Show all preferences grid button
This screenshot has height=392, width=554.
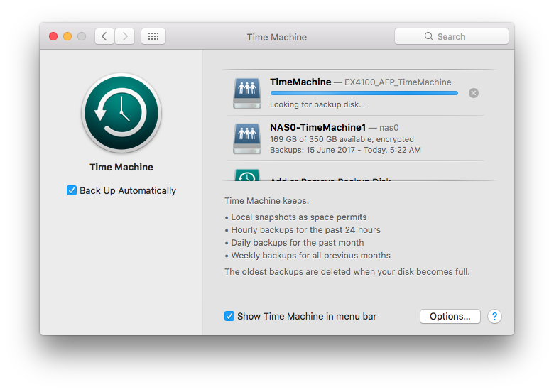[x=153, y=36]
